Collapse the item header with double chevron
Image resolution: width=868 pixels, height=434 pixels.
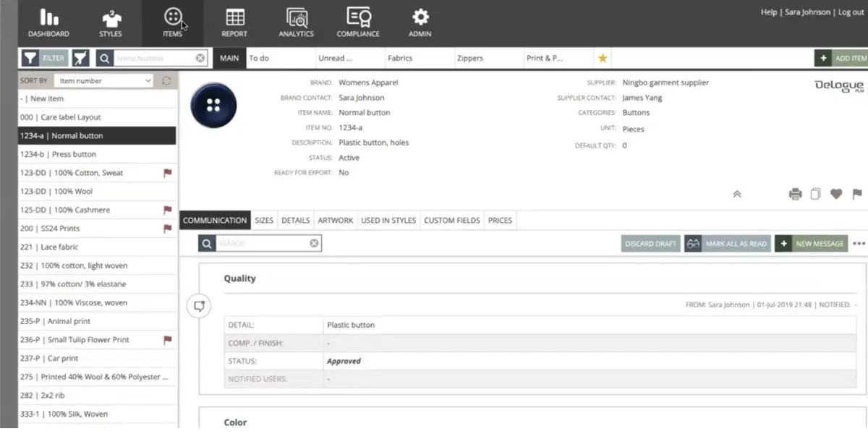point(736,194)
